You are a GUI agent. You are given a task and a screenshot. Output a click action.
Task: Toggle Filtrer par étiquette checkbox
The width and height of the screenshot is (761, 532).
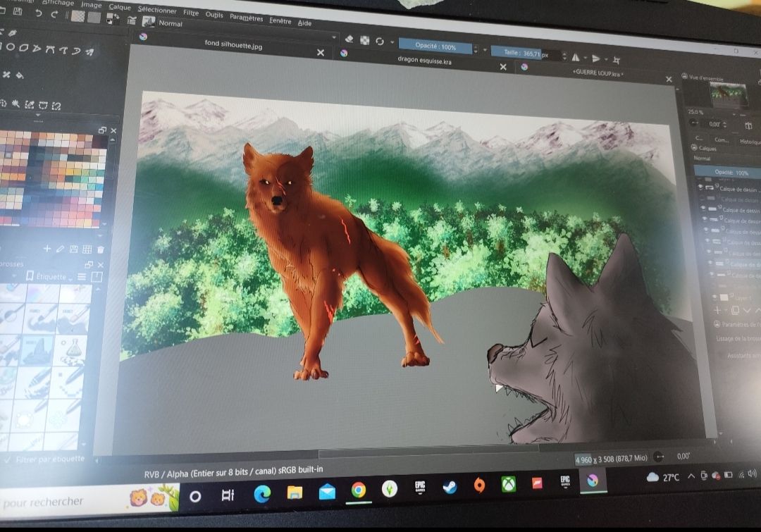tap(7, 459)
